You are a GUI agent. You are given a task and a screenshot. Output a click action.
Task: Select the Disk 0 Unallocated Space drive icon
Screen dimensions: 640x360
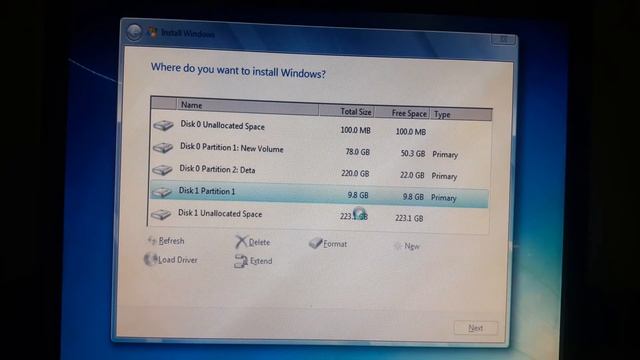click(x=163, y=126)
